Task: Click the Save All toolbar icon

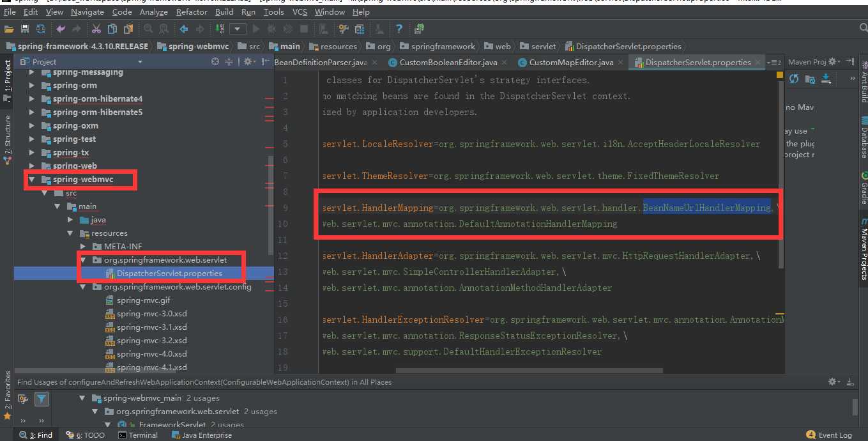Action: 25,29
